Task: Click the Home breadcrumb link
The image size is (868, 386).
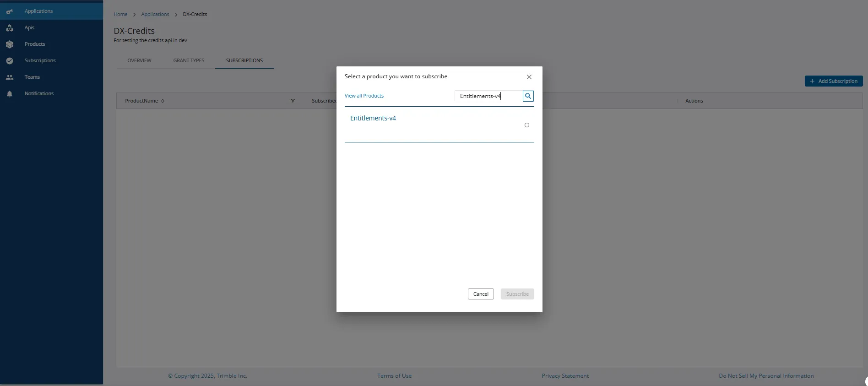Action: click(120, 14)
